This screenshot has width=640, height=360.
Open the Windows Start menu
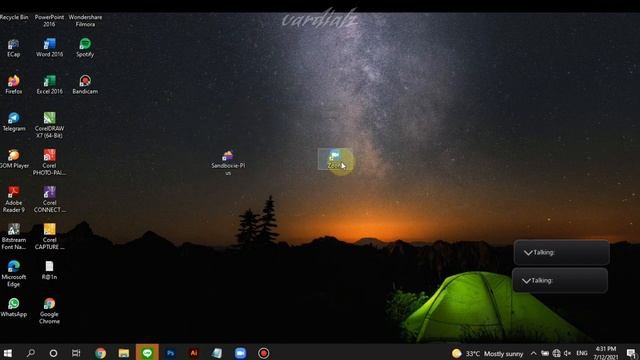click(x=7, y=353)
